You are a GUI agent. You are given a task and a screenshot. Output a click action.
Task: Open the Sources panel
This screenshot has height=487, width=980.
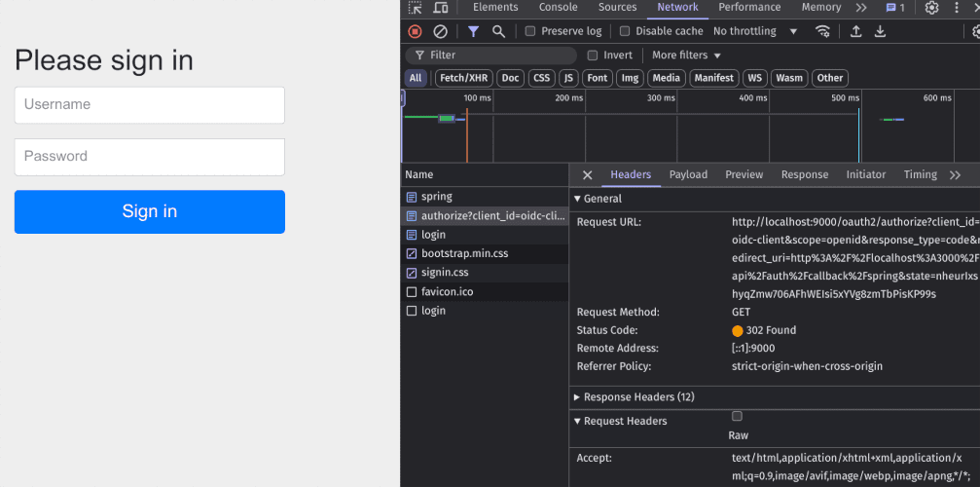point(618,8)
